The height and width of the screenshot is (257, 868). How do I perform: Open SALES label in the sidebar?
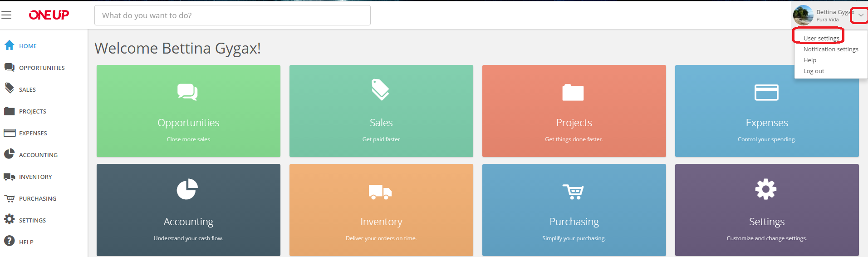(x=27, y=89)
